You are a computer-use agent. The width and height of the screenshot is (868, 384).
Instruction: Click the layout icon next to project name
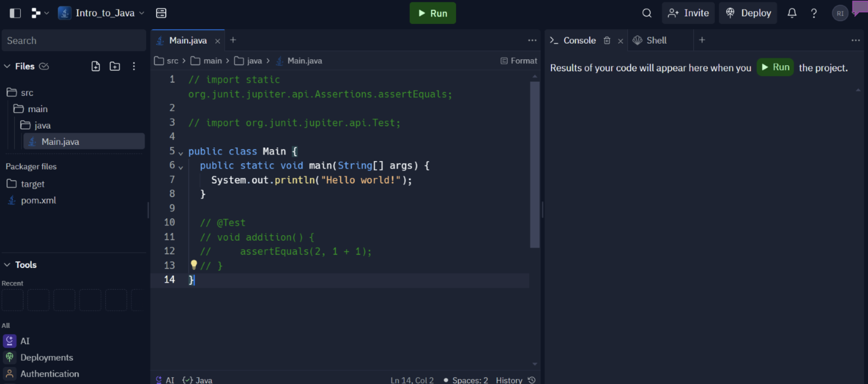161,13
